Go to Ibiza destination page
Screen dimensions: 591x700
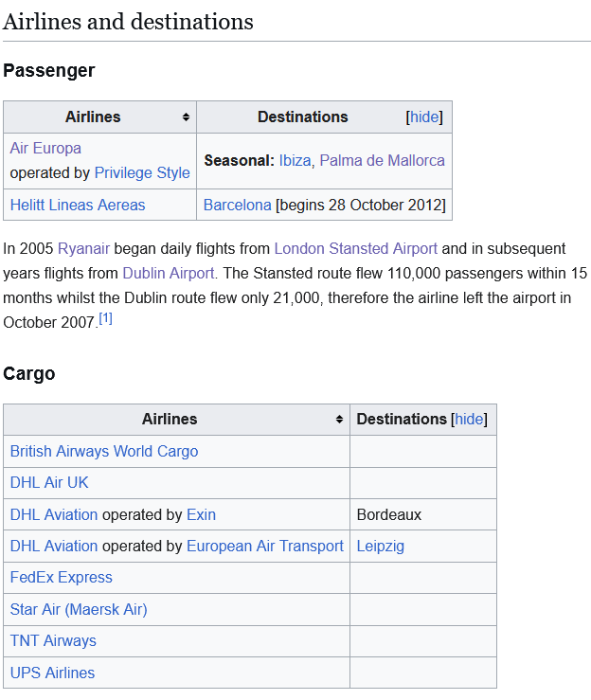coord(295,160)
